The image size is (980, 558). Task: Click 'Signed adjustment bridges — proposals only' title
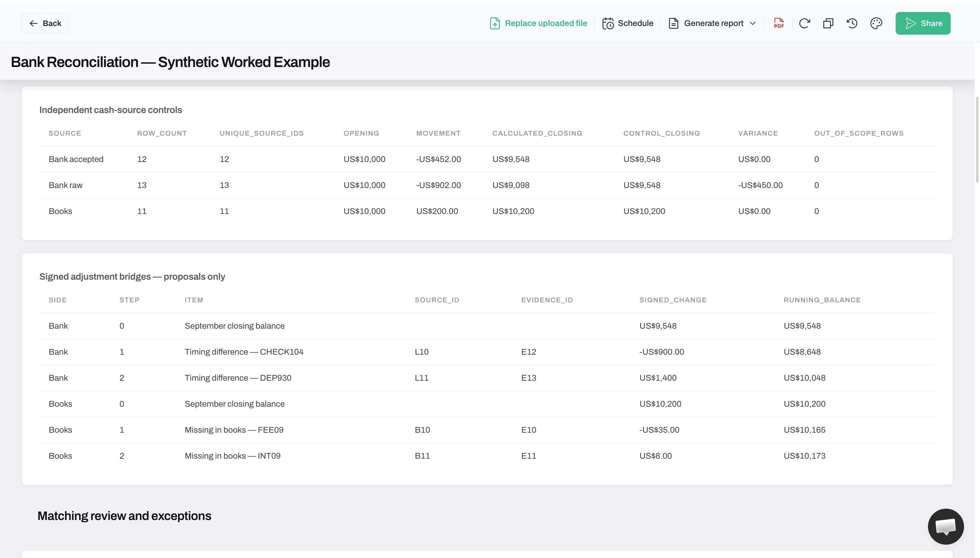pyautogui.click(x=132, y=277)
